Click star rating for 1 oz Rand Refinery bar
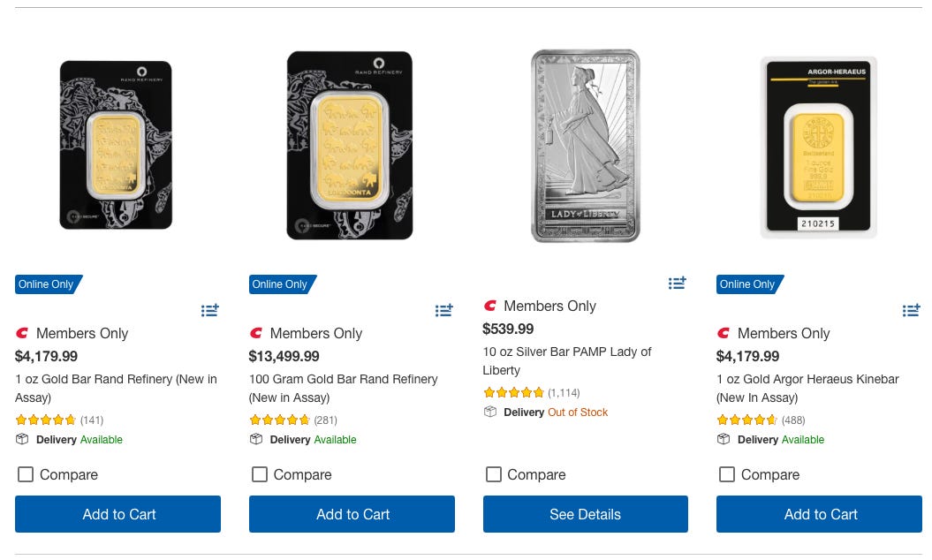 pos(46,420)
